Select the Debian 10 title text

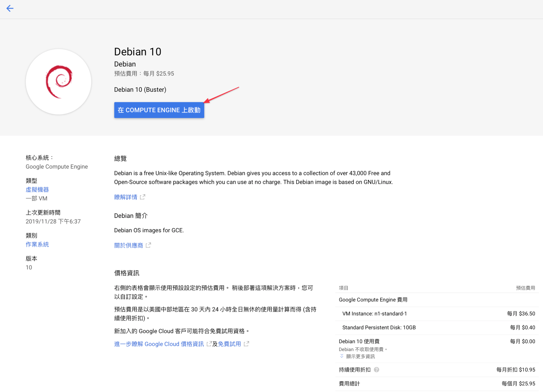point(138,52)
